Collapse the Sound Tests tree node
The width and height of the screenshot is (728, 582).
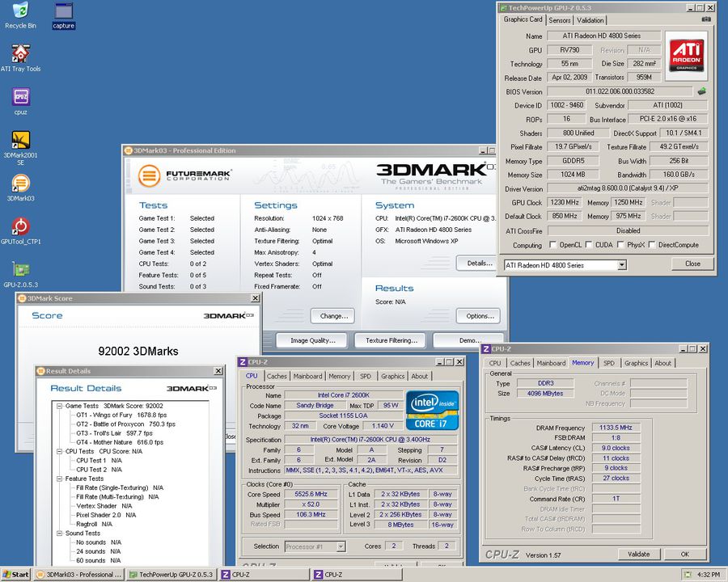click(x=59, y=533)
